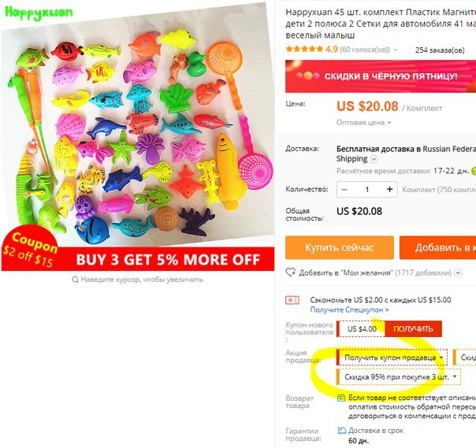Expand the rating votes dropdown arrow
The image size is (476, 448).
click(x=396, y=50)
